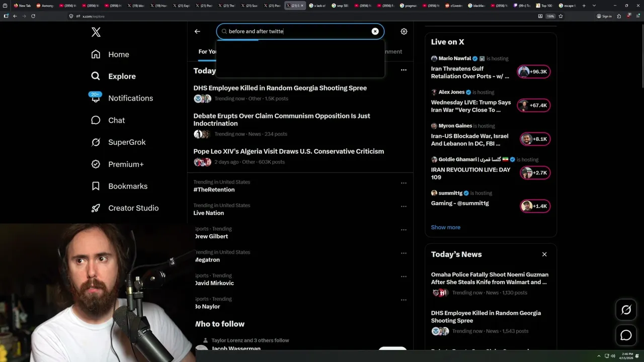This screenshot has width=644, height=362.
Task: Open the browser New Tab tab
Action: (x=22, y=6)
